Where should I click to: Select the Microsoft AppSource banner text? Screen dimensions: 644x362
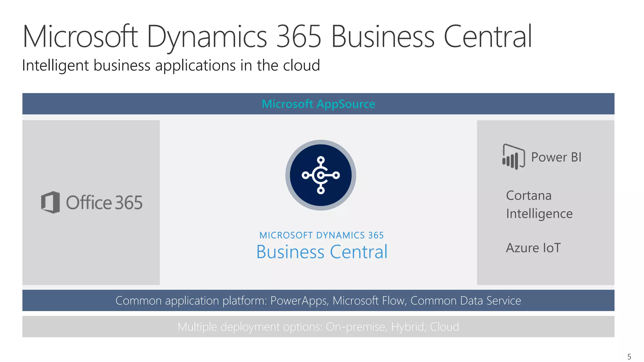pyautogui.click(x=318, y=104)
